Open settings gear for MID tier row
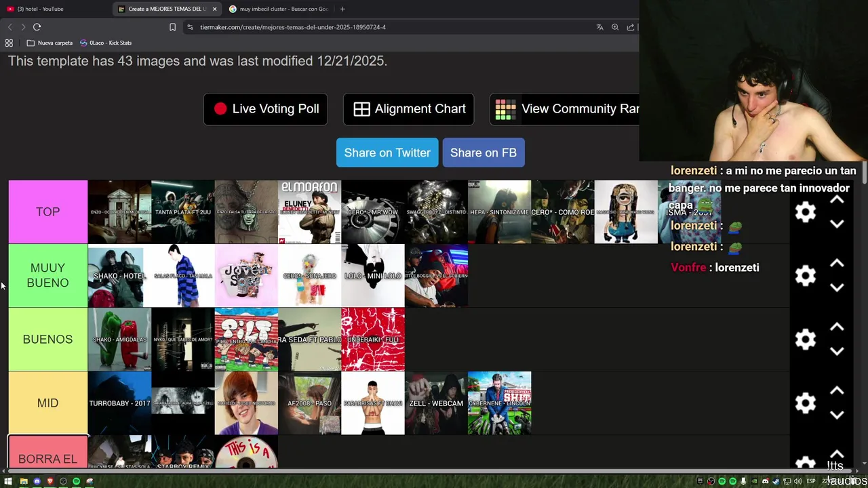The height and width of the screenshot is (488, 868). [805, 403]
